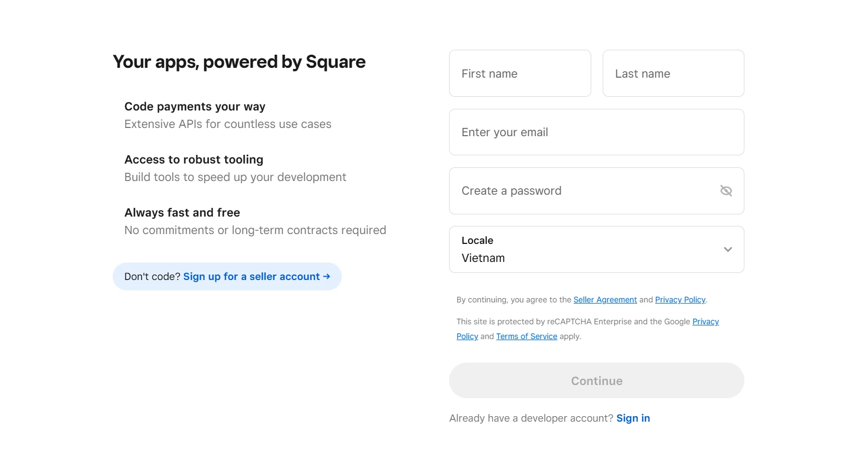
Task: Click the Last name field
Action: point(673,73)
